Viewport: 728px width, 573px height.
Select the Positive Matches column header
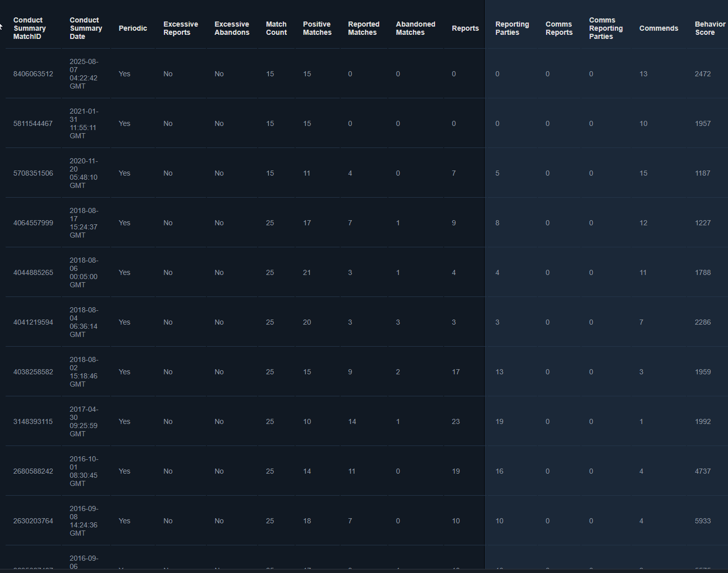click(x=317, y=28)
